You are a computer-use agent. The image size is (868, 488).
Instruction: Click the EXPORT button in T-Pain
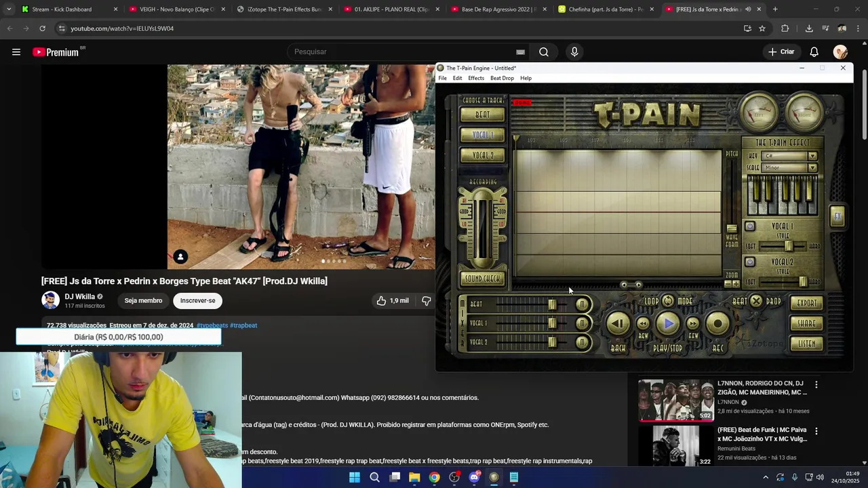(807, 304)
